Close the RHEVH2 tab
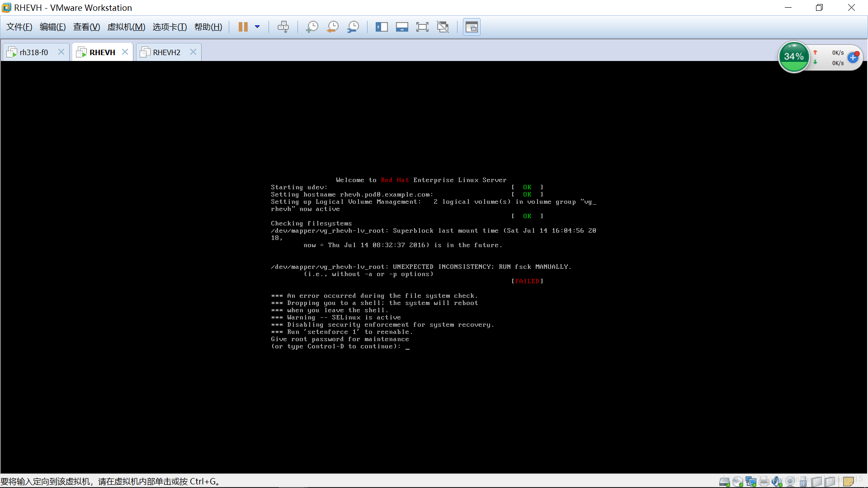This screenshot has width=868, height=488. coord(193,52)
